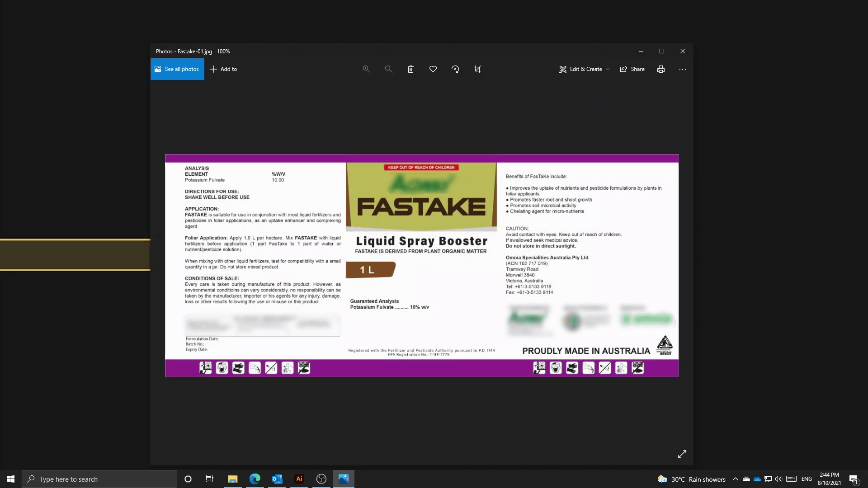868x488 pixels.
Task: Enter full screen with the diagonal arrows icon
Action: point(682,454)
